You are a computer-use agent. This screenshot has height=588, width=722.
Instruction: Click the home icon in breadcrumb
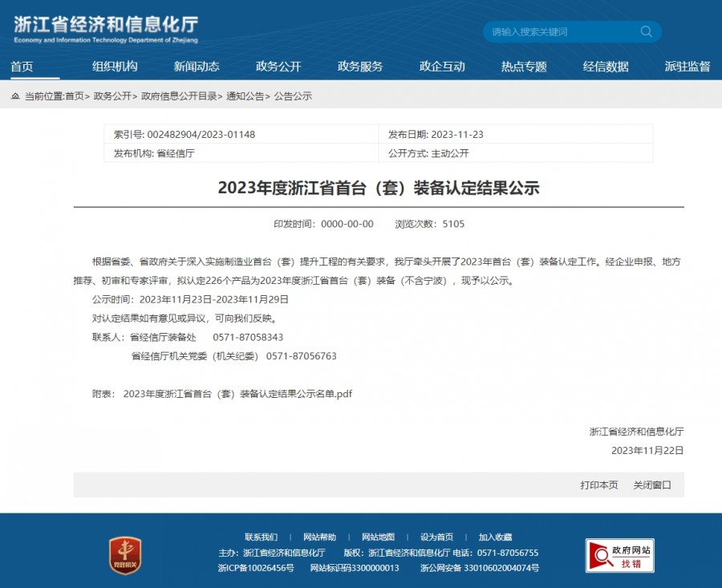point(15,95)
